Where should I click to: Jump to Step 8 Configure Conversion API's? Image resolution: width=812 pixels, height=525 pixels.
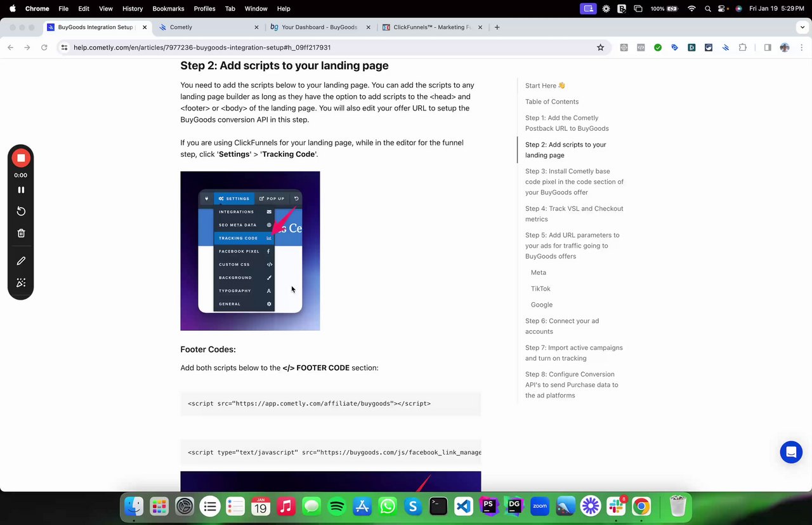[572, 385]
